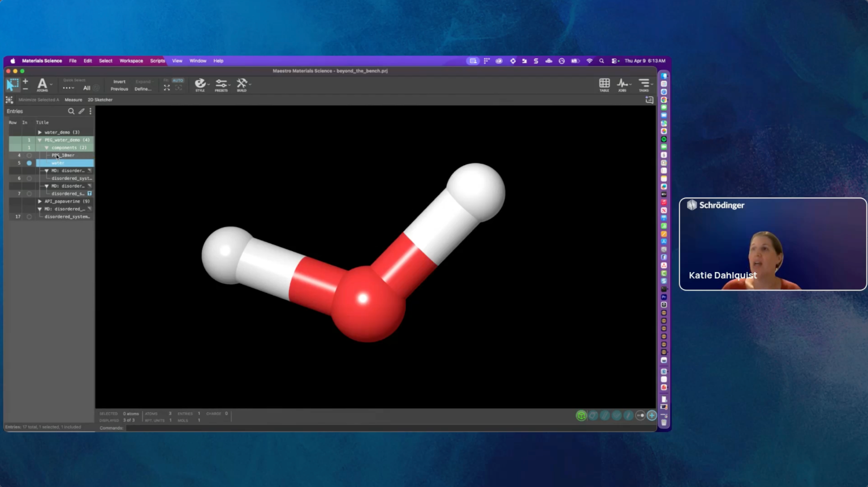Click the Presets sliders icon

coord(221,84)
